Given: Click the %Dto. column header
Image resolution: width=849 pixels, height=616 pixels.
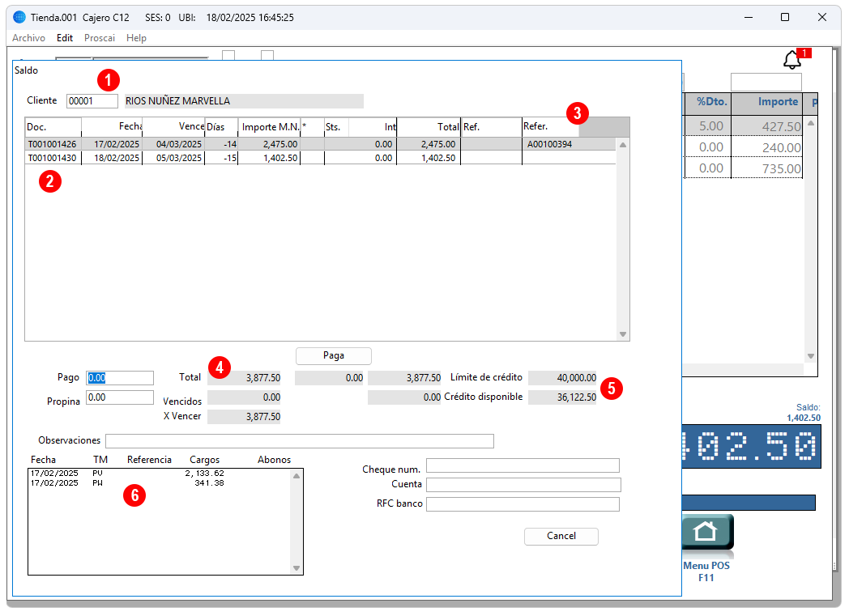Looking at the screenshot, I should 708,103.
